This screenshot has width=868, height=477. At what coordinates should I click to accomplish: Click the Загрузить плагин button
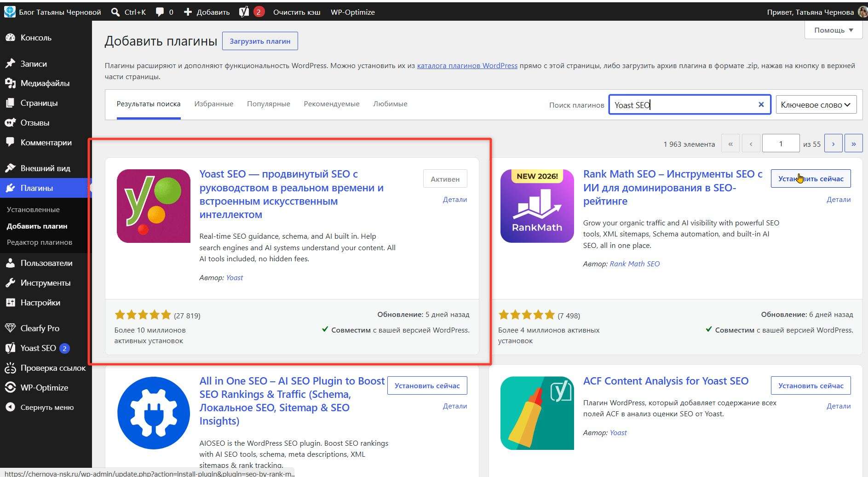[260, 41]
